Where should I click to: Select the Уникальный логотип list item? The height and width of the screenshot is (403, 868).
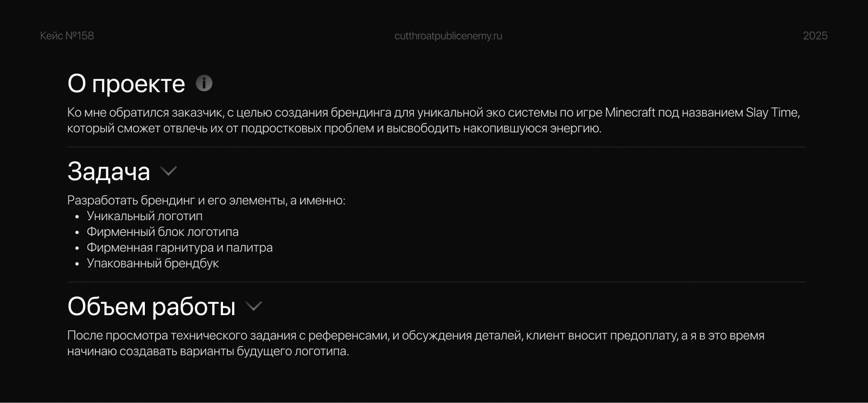coord(144,216)
